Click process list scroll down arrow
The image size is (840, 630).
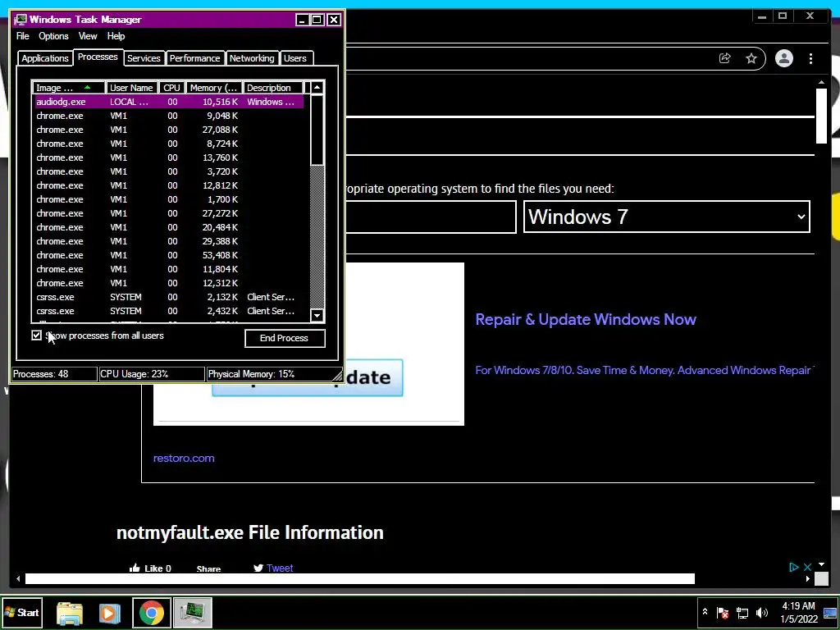[317, 316]
